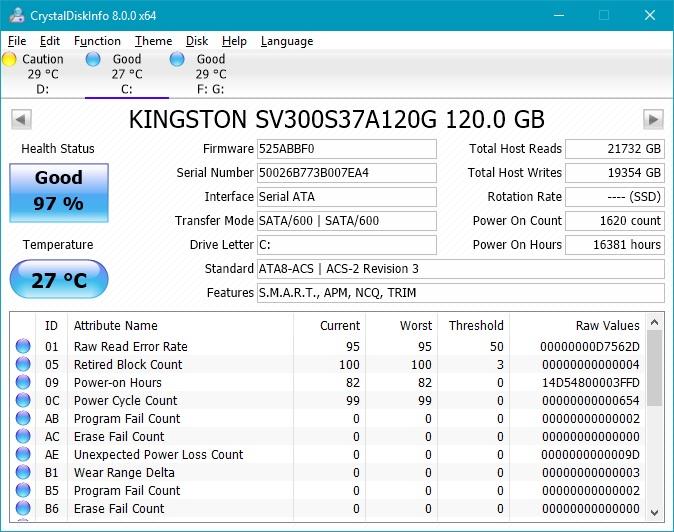The image size is (674, 532).
Task: Select the blue Good status icon for drive C:
Action: click(93, 59)
